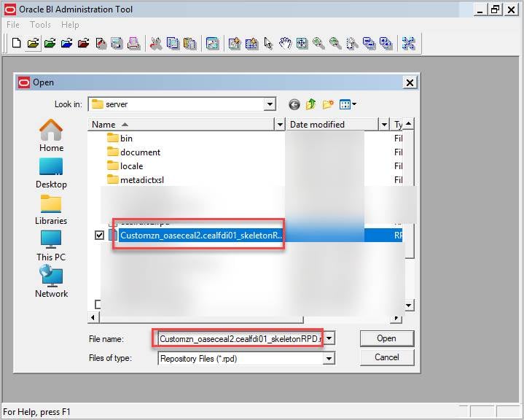Go to Libraries in the places bar
The height and width of the screenshot is (420, 524).
[51, 210]
